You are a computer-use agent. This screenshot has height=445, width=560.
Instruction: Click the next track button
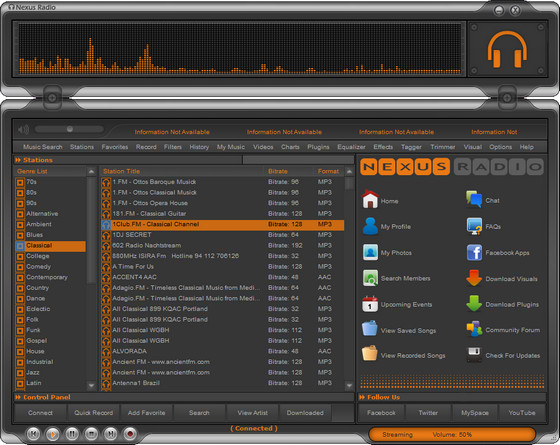(110, 434)
